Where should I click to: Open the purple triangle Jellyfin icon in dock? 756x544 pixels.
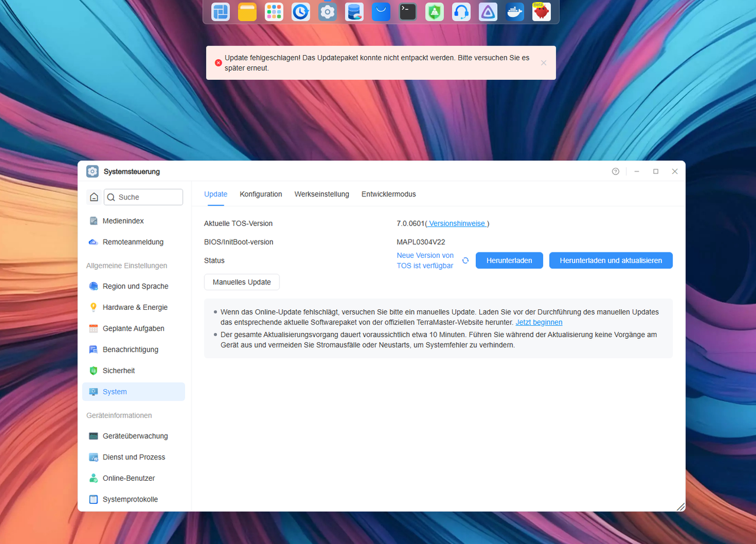click(x=488, y=12)
